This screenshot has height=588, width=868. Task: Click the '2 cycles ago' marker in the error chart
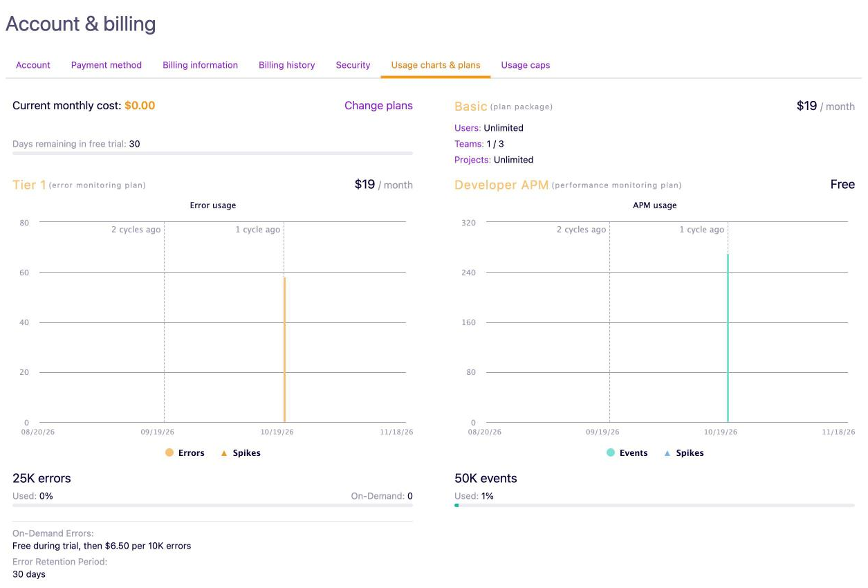tap(136, 230)
